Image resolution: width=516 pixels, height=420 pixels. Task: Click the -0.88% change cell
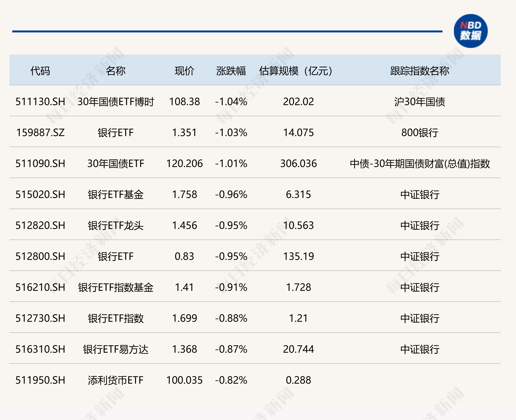coord(231,318)
